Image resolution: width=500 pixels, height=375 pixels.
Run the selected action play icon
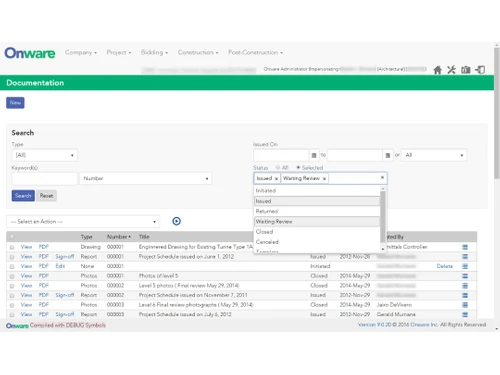pos(176,221)
